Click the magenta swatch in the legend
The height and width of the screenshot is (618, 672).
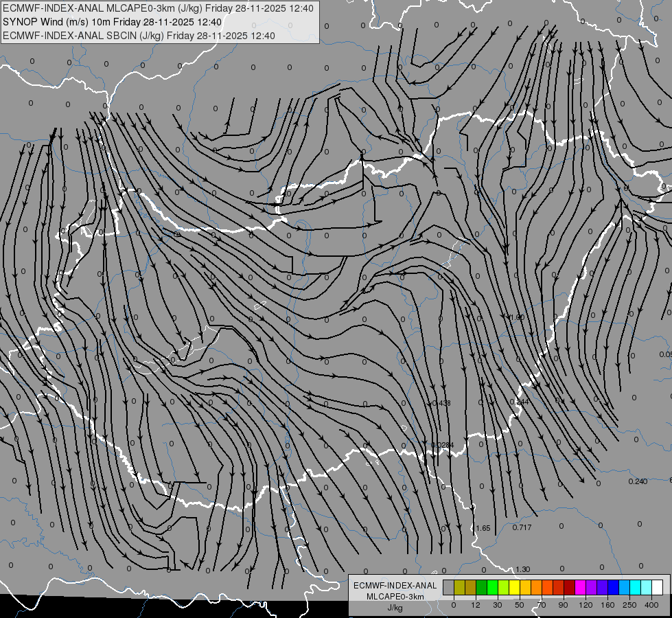(x=581, y=587)
